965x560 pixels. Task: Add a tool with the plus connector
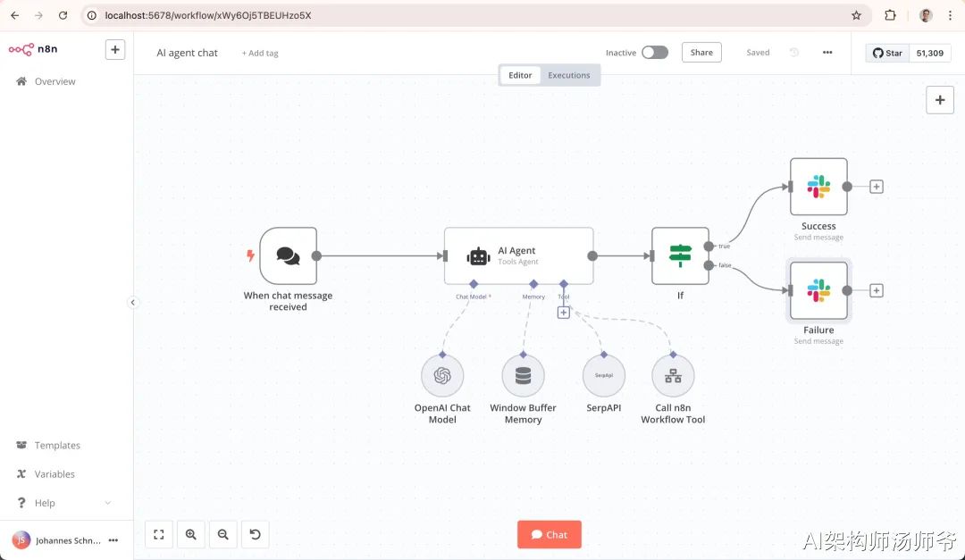coord(563,313)
